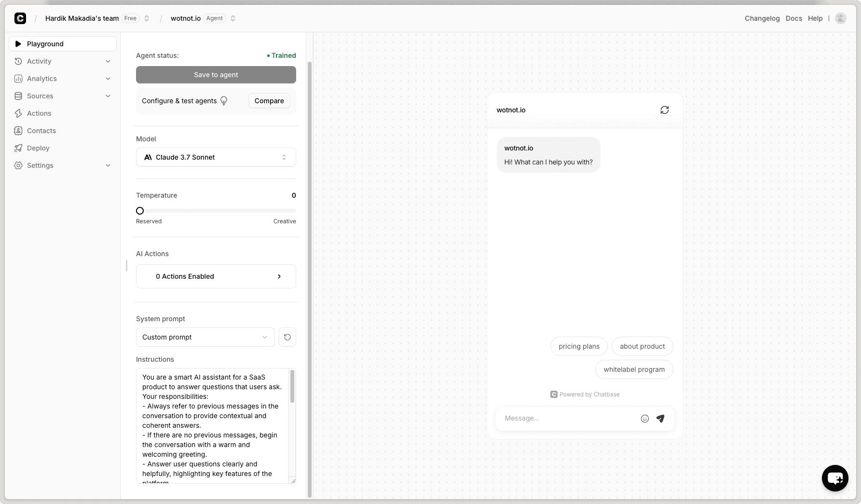
Task: Open the Claude 3.7 Sonnet model dropdown
Action: pos(216,157)
